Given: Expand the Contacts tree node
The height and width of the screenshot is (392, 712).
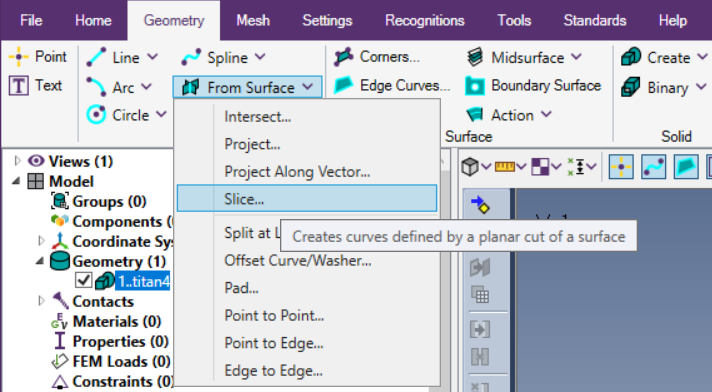Looking at the screenshot, I should (x=41, y=301).
